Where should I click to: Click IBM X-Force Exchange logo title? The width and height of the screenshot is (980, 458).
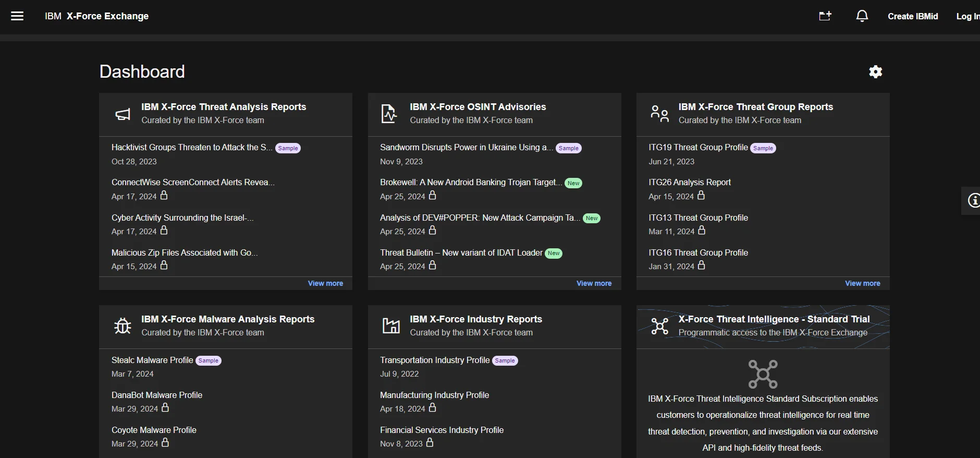coord(96,16)
